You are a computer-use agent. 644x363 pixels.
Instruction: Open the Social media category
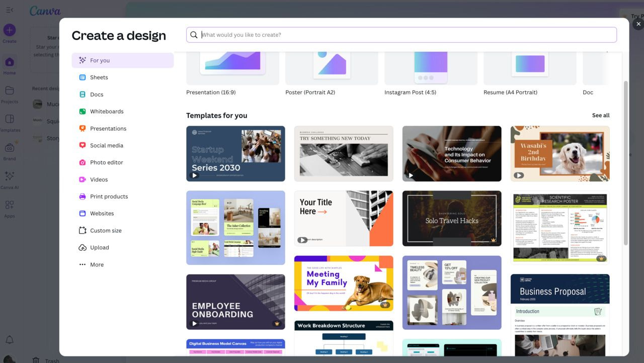[106, 145]
